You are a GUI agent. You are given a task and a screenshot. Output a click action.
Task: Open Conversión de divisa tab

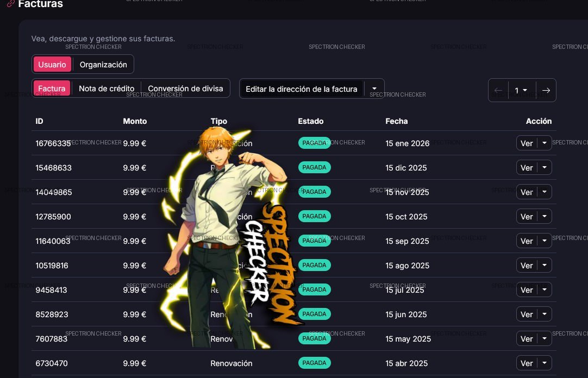(x=185, y=89)
